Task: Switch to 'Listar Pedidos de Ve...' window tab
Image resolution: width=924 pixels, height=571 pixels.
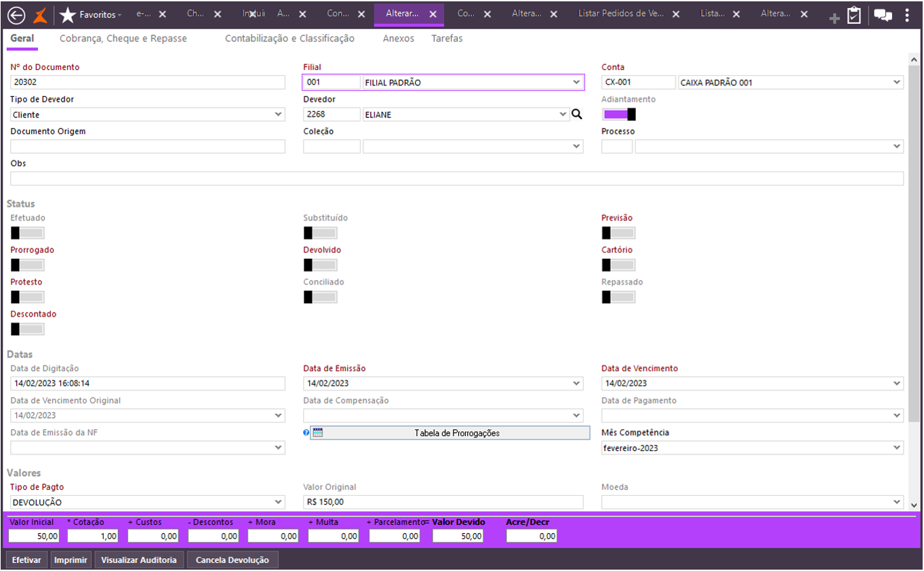Action: pyautogui.click(x=622, y=14)
